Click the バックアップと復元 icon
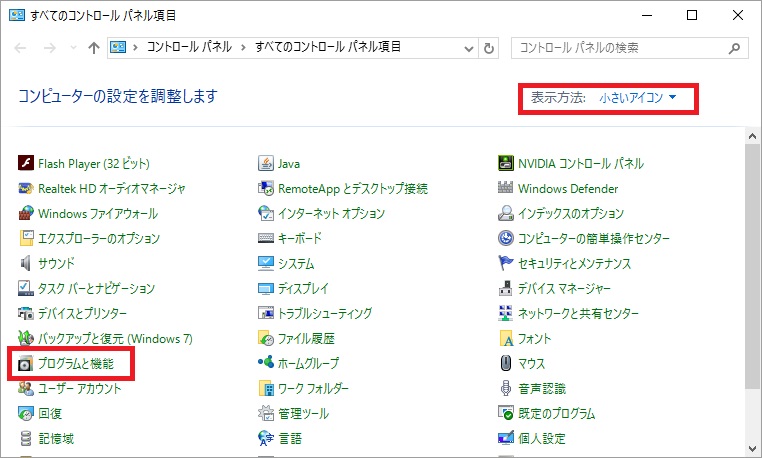This screenshot has width=762, height=458. tap(26, 338)
